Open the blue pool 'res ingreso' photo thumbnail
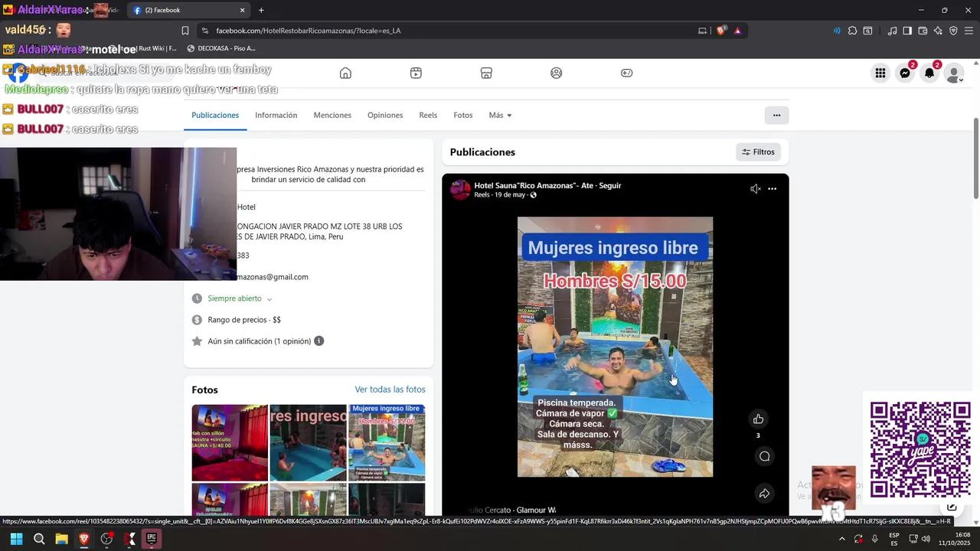The width and height of the screenshot is (980, 551). [x=308, y=442]
